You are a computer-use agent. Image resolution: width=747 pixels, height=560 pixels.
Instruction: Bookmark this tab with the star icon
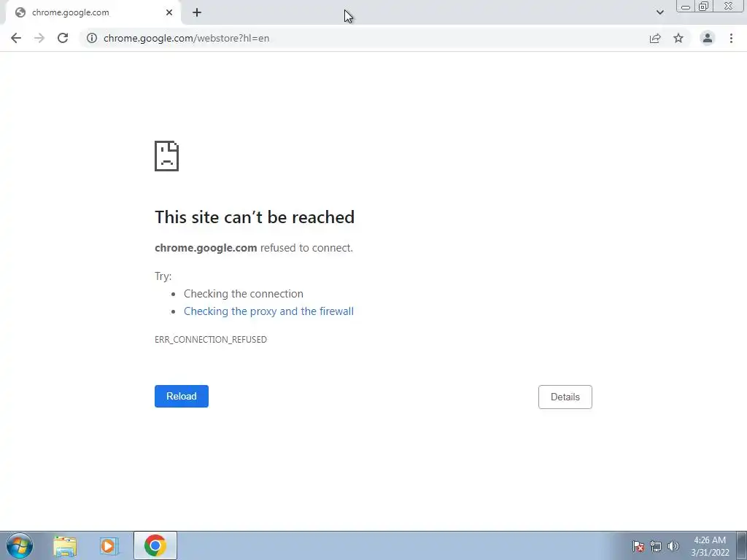tap(678, 38)
